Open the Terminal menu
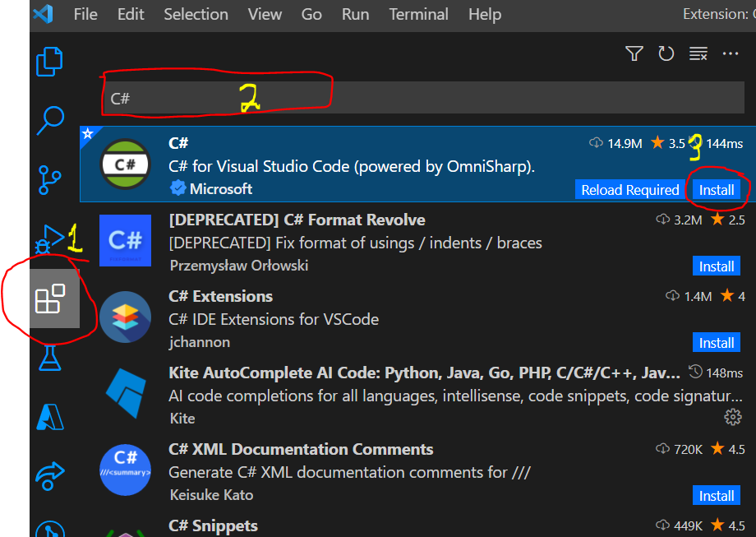Image resolution: width=756 pixels, height=537 pixels. 418,14
